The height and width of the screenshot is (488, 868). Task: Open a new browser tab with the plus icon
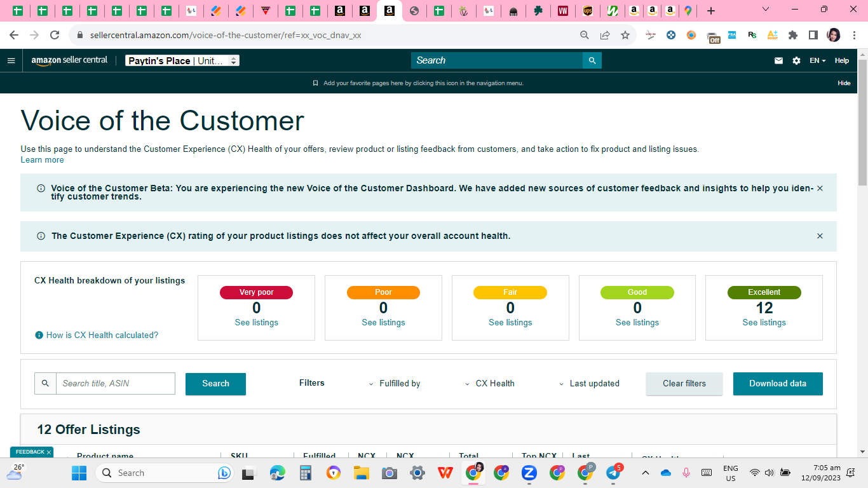coord(710,11)
